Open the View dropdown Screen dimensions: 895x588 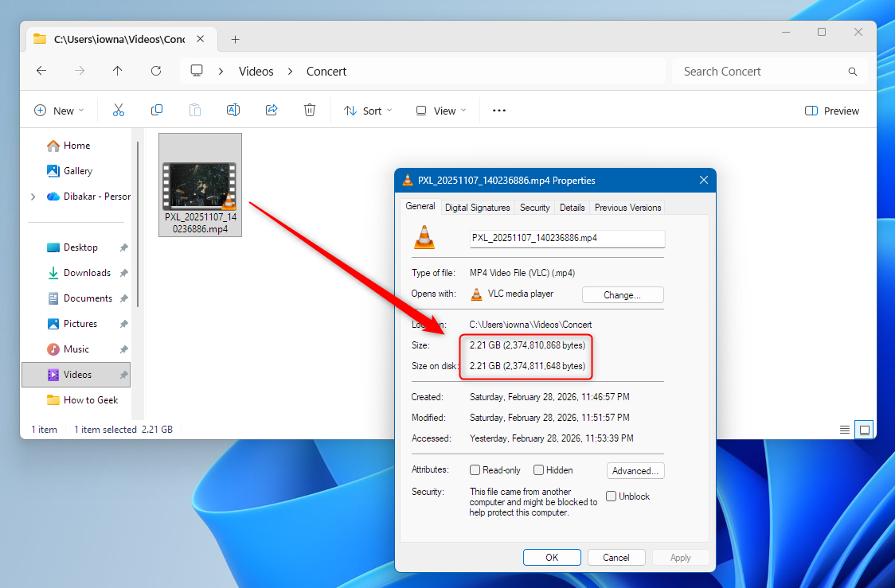point(440,111)
